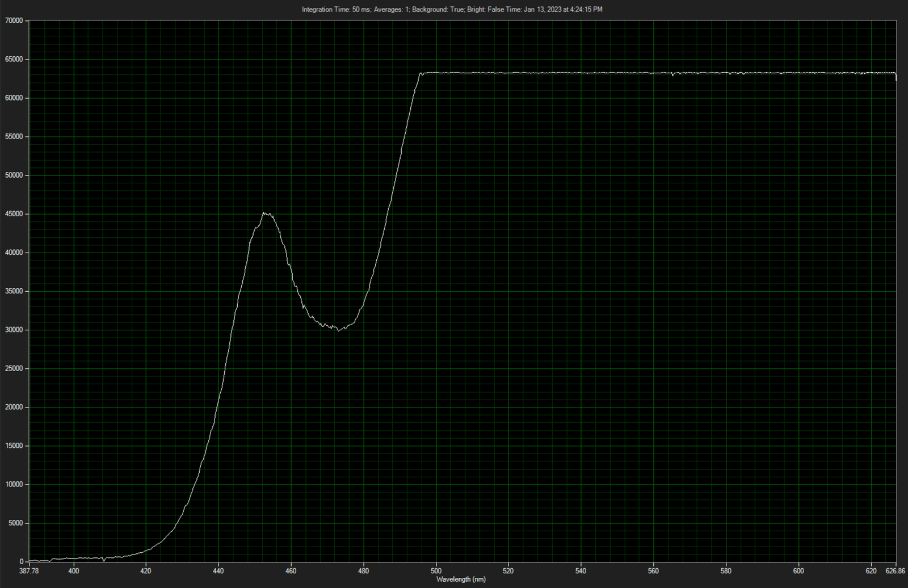The height and width of the screenshot is (588, 908).
Task: Click the 600 x-axis tick label
Action: click(798, 571)
